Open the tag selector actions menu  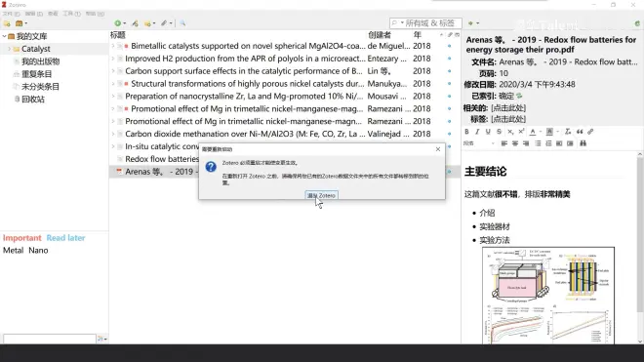click(x=101, y=339)
